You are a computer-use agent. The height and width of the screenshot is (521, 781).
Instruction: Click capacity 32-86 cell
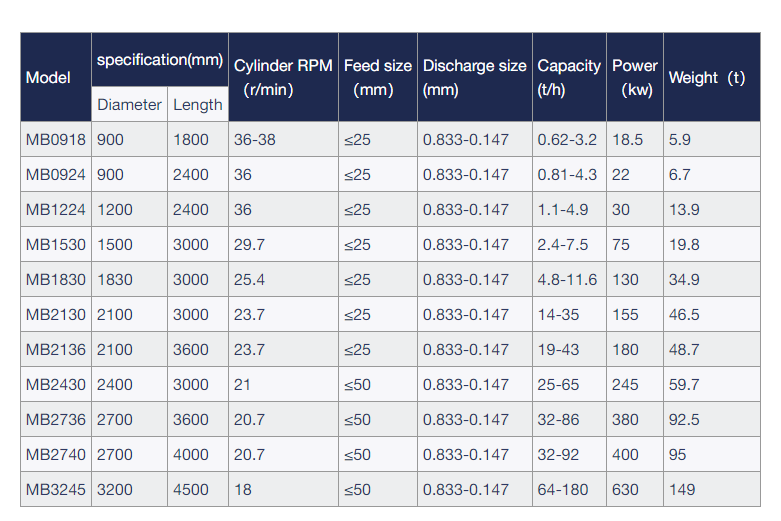[569, 419]
